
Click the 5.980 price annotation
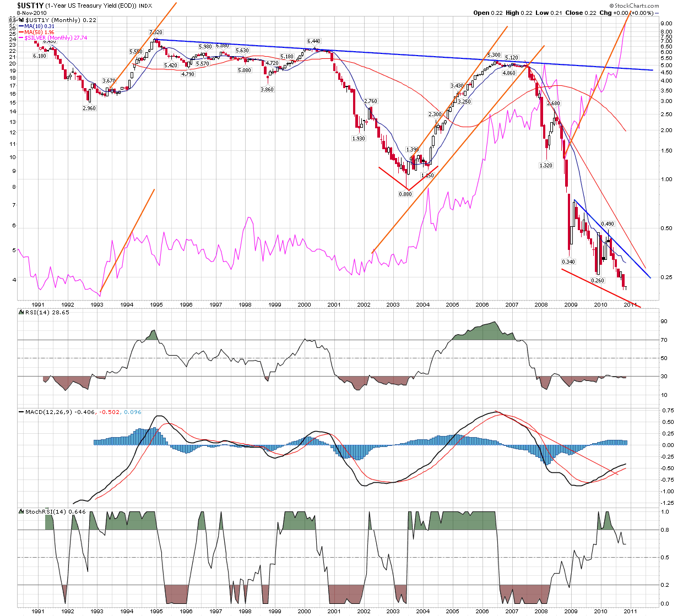point(205,47)
